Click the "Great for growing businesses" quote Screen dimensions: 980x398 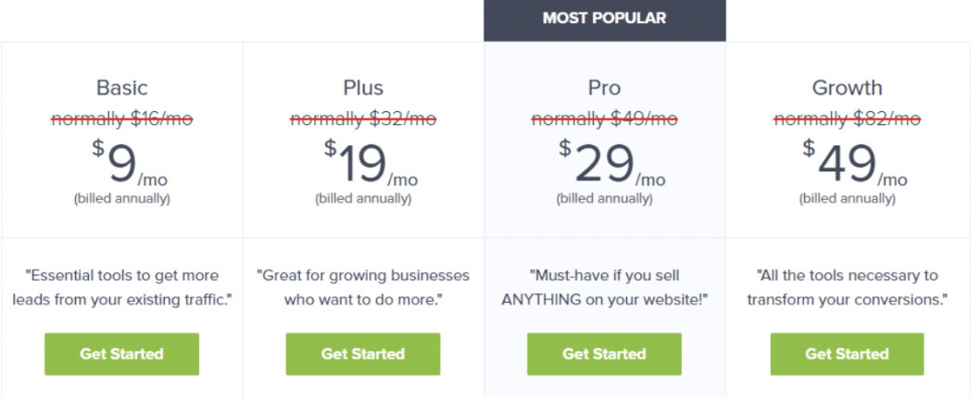(x=363, y=287)
